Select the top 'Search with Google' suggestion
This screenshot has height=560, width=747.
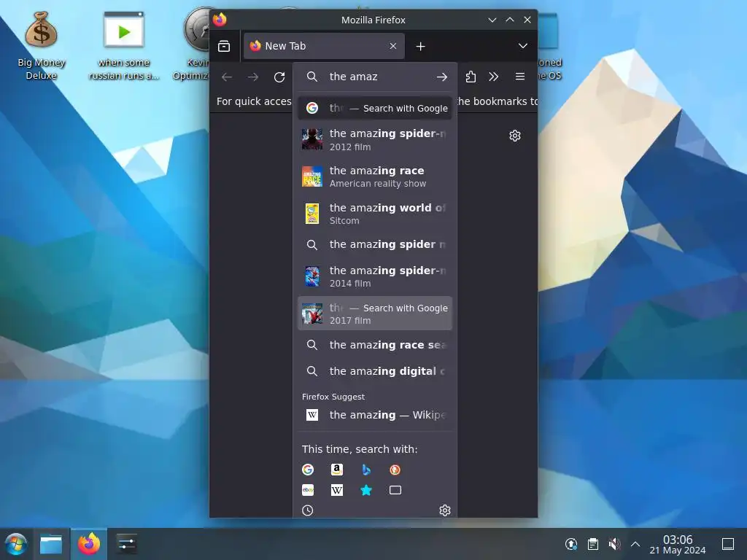click(x=375, y=108)
